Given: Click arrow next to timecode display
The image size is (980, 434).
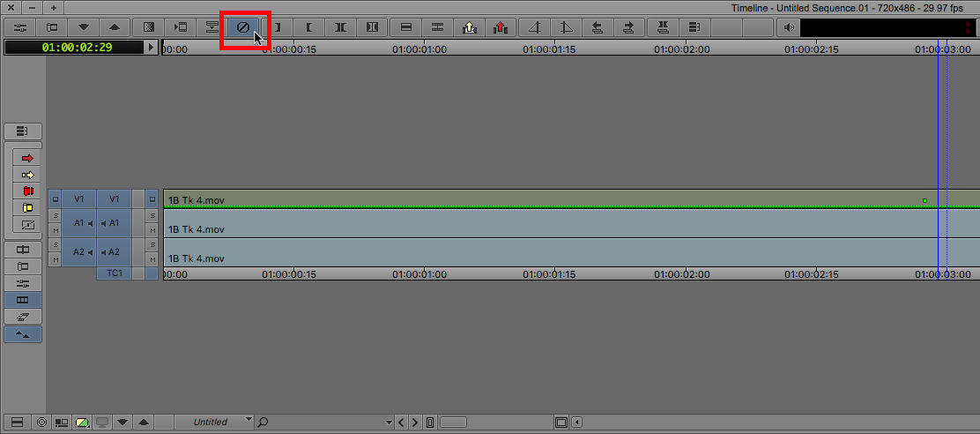Looking at the screenshot, I should click(151, 47).
